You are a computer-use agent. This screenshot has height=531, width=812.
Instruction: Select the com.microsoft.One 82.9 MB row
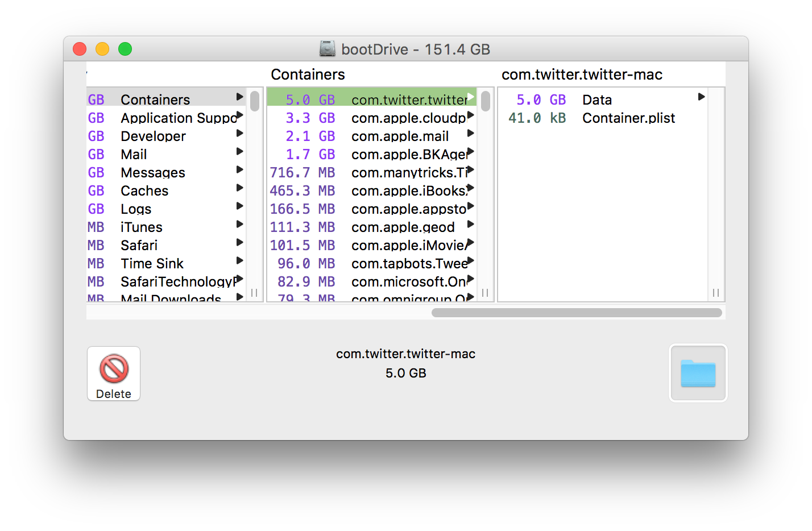pyautogui.click(x=372, y=279)
